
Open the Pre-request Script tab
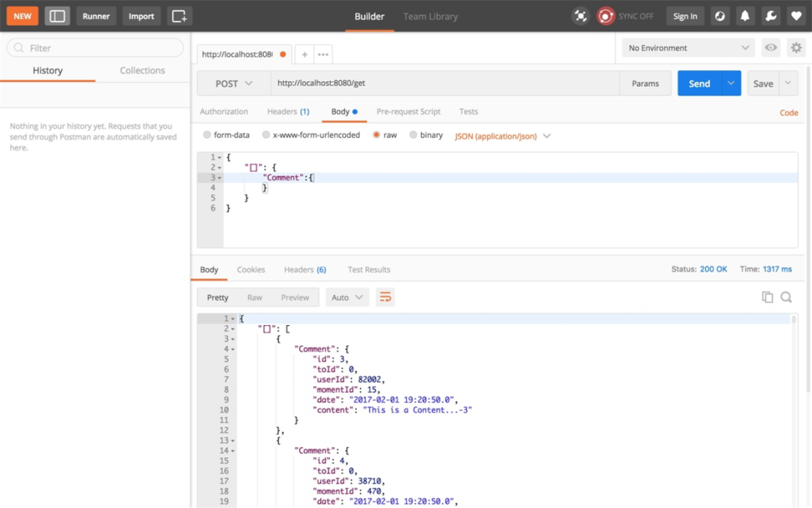tap(408, 111)
